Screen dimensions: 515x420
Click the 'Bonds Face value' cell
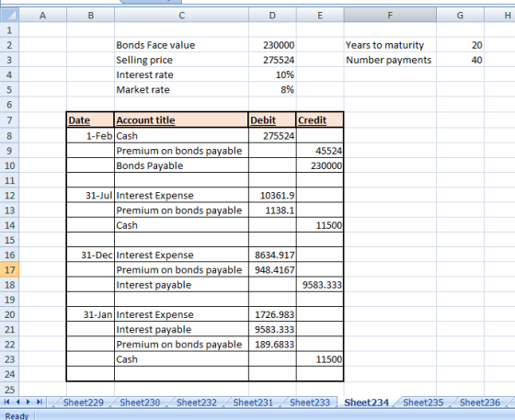tap(182, 45)
